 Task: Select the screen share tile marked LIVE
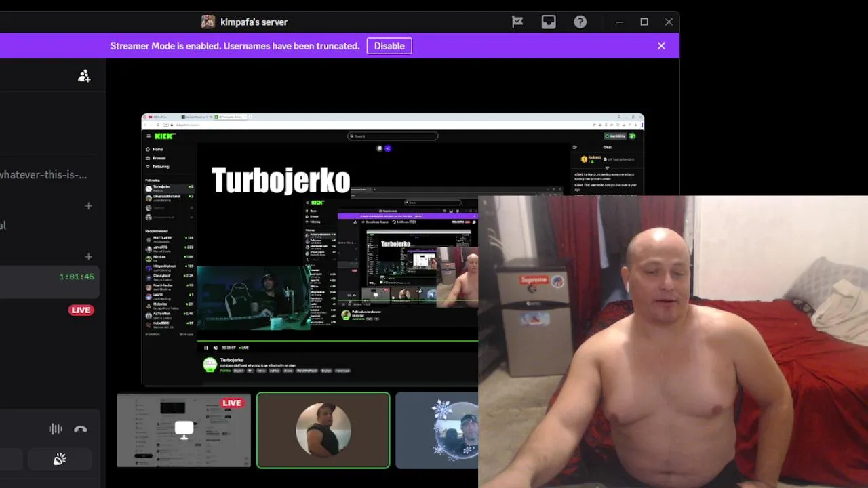[x=184, y=430]
